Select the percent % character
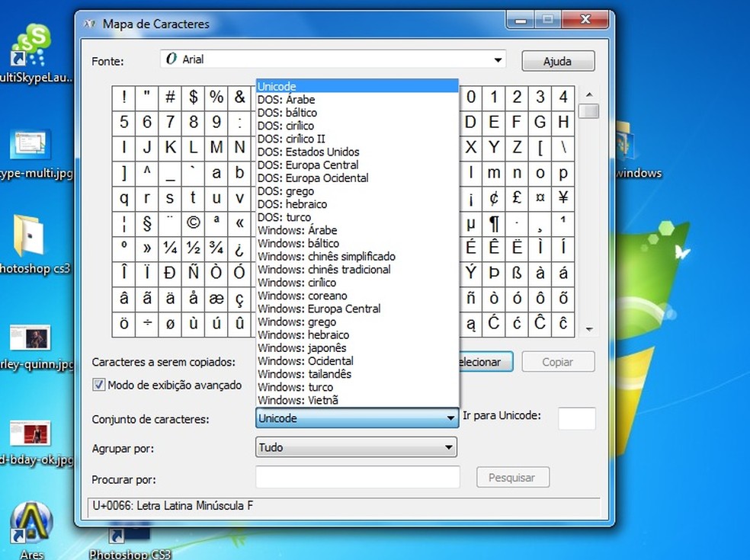 (x=216, y=98)
